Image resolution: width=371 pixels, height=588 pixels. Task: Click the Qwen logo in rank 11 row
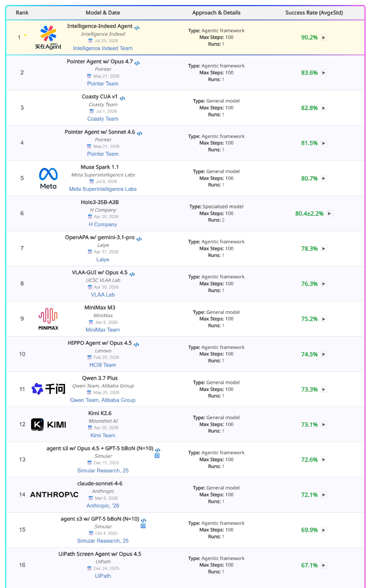(x=48, y=389)
